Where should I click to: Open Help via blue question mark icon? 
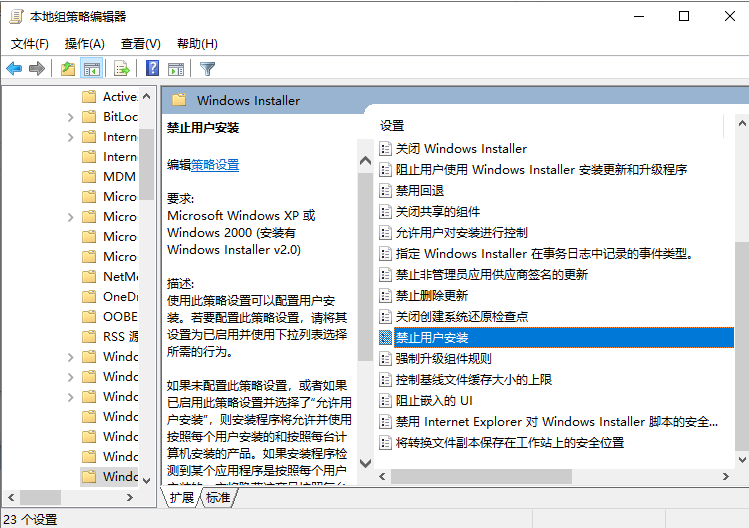[153, 69]
